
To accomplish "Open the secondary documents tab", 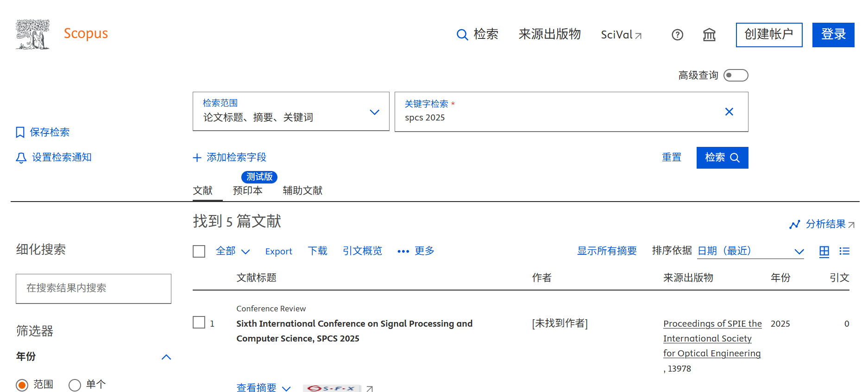I will 302,190.
